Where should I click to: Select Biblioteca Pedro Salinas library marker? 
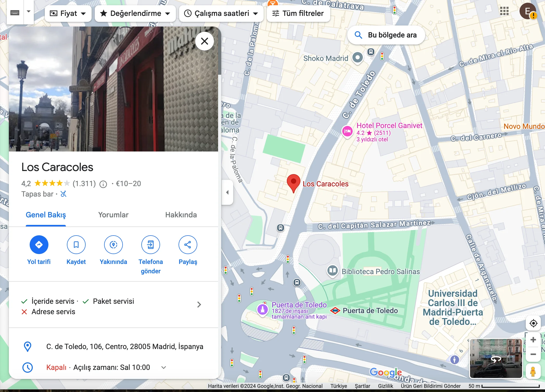point(333,271)
